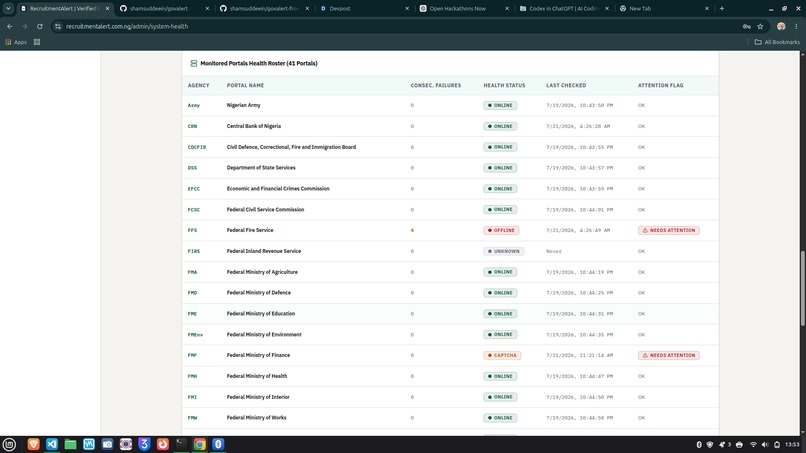Click the CAPTCHA badge for Ministry of Finance
This screenshot has width=806, height=453.
click(x=502, y=355)
